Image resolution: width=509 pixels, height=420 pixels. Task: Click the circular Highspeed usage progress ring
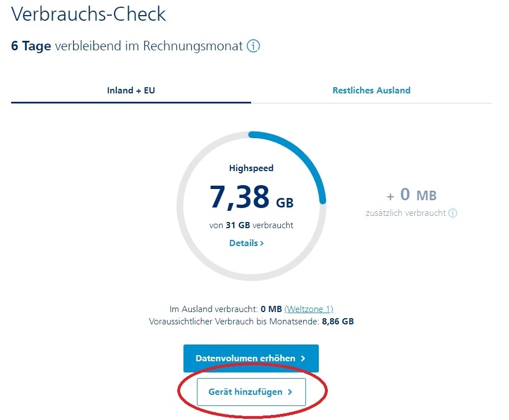(251, 206)
